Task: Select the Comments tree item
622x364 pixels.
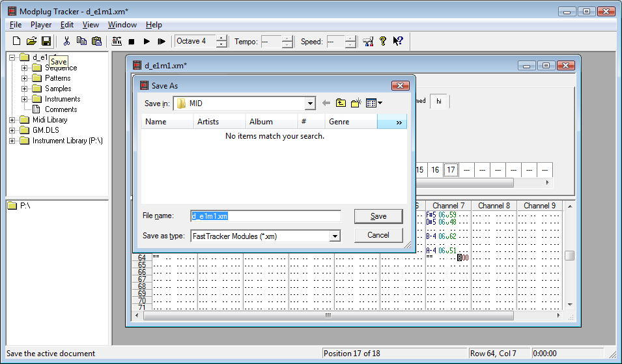Action: (x=61, y=109)
